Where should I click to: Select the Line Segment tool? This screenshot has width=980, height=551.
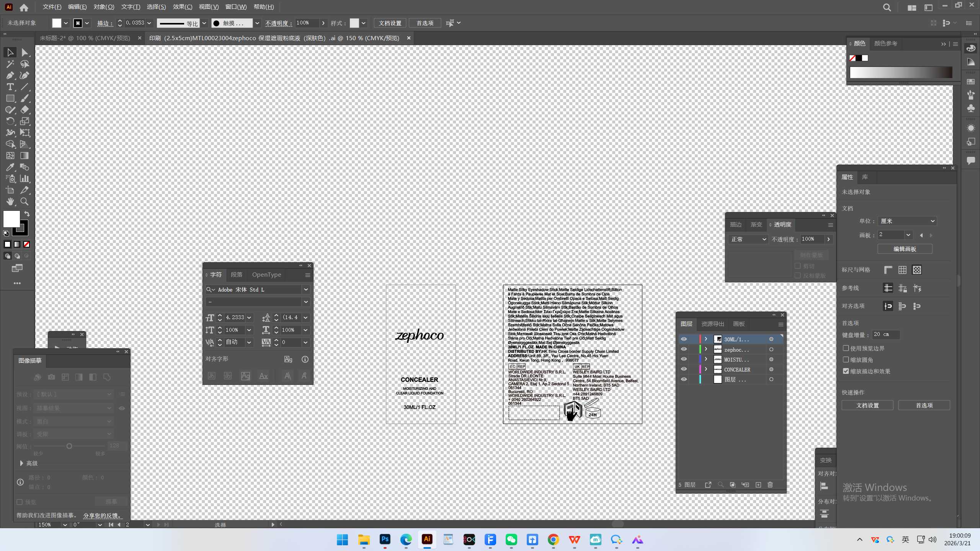[x=25, y=87]
